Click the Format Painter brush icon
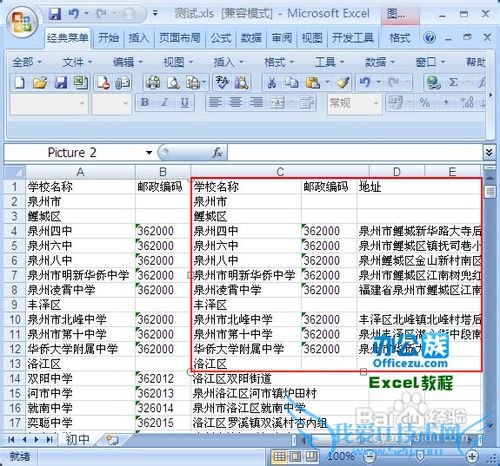Screen dimensions: 500x466 [x=343, y=83]
